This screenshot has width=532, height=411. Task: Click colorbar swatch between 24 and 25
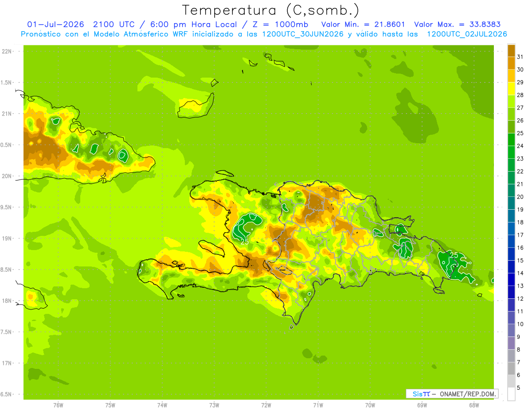pos(511,140)
